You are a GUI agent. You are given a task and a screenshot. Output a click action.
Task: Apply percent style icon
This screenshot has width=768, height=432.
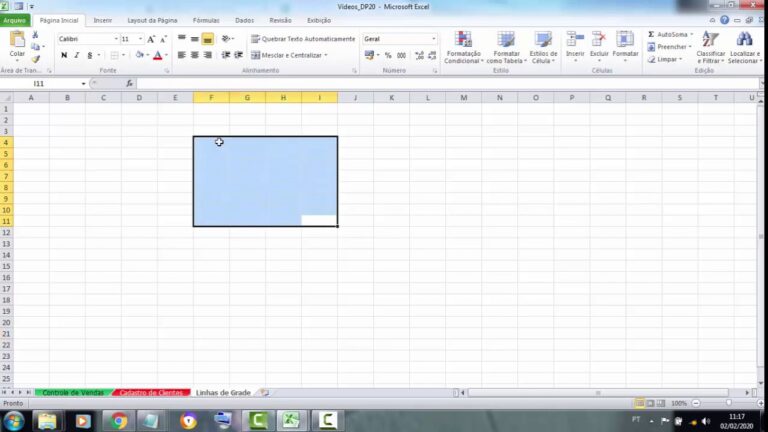[388, 55]
